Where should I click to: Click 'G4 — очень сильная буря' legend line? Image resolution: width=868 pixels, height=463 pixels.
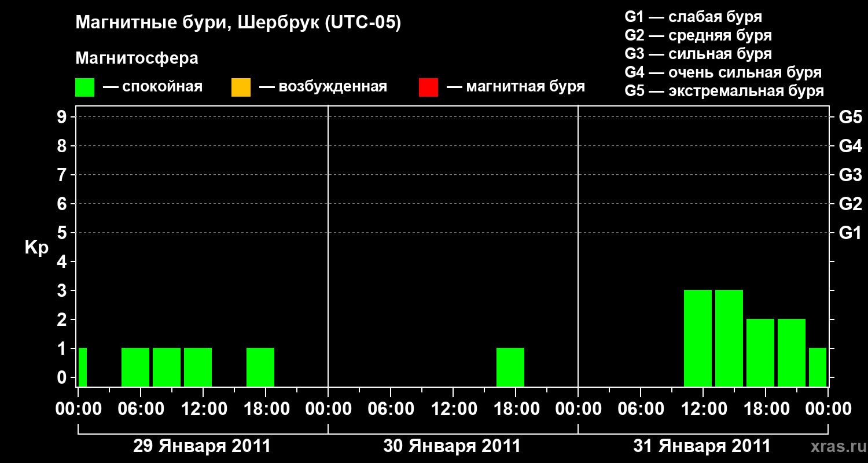tap(723, 72)
